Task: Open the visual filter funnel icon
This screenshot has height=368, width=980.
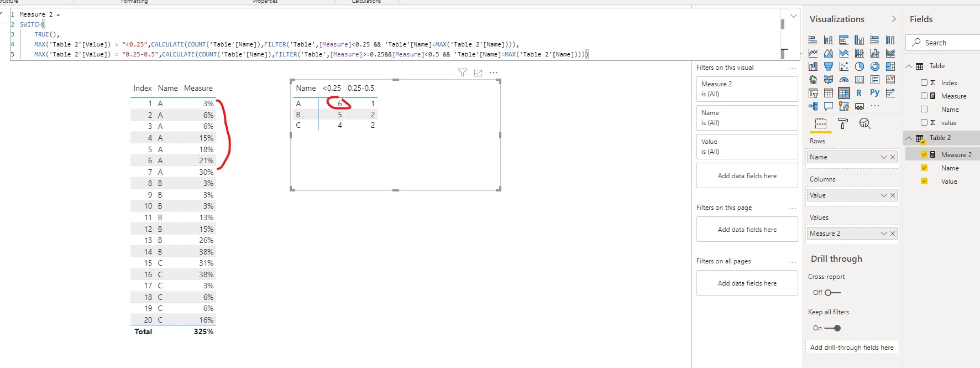Action: 463,72
